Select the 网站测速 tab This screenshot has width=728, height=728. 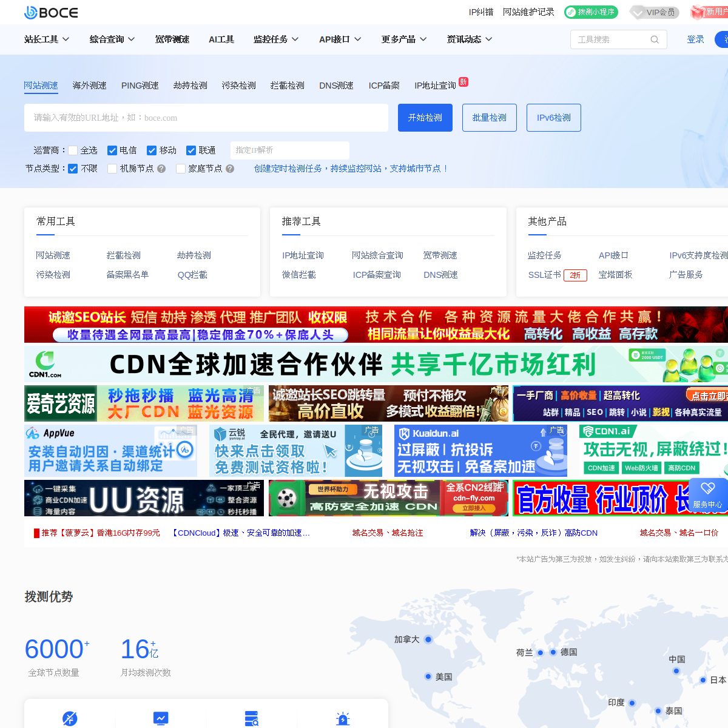[x=41, y=86]
